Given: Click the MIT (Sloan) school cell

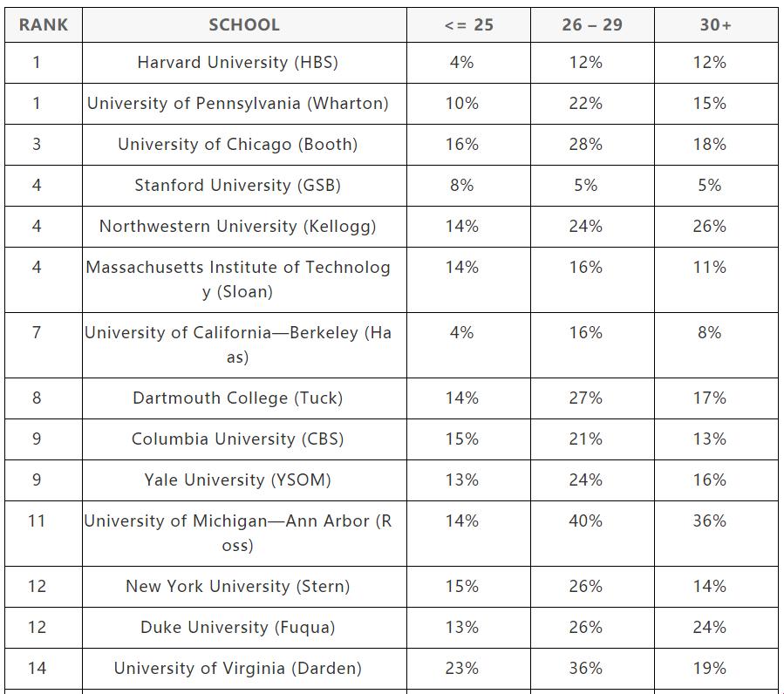Looking at the screenshot, I should 244,280.
